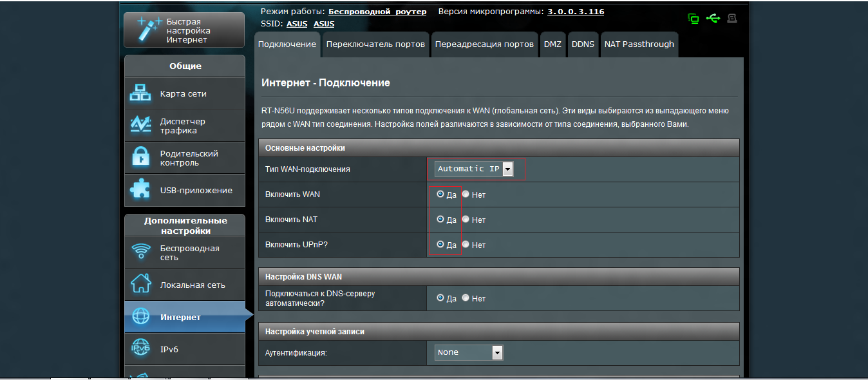Click the LAN (Локальная сеть) house icon
This screenshot has height=380, width=868.
140,285
